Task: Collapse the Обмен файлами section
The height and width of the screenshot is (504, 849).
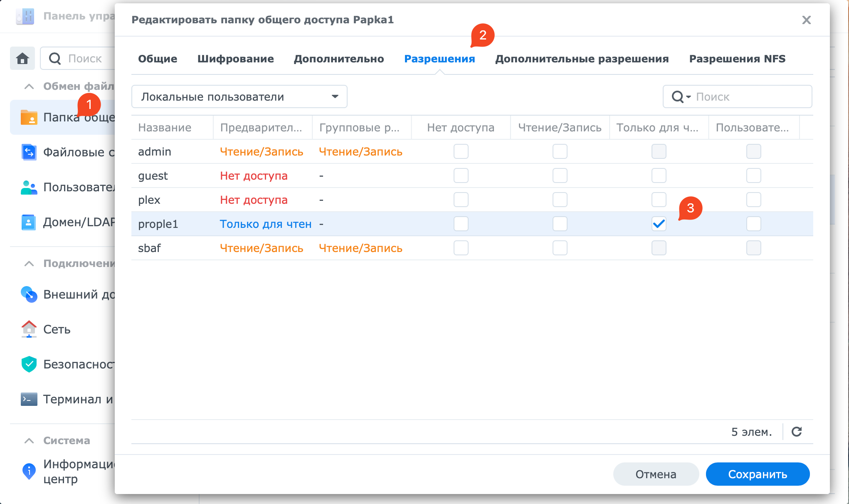Action: (29, 86)
